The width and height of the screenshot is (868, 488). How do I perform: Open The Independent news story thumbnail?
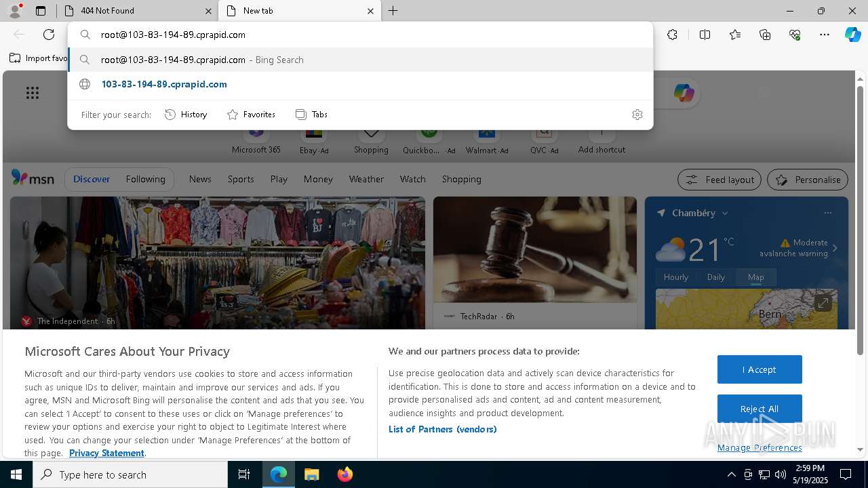pyautogui.click(x=218, y=262)
